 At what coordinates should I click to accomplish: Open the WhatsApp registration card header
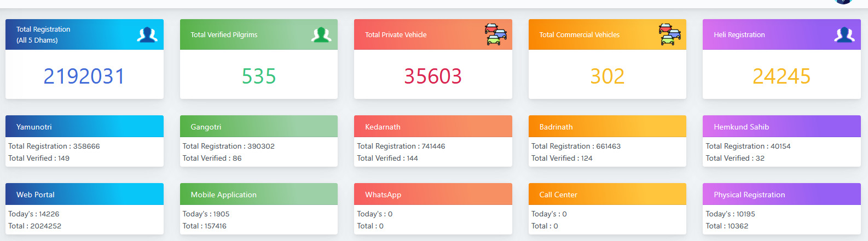pos(433,195)
